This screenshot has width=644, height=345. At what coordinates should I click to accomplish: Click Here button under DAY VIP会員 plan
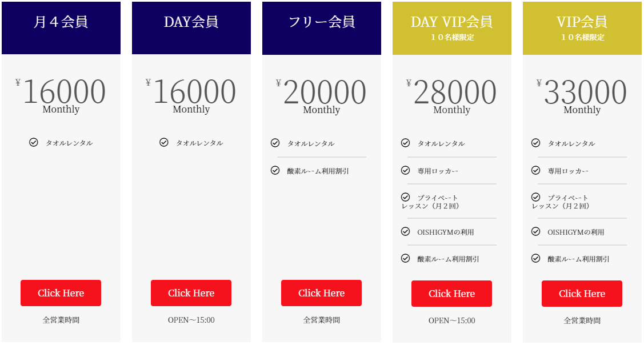[451, 293]
